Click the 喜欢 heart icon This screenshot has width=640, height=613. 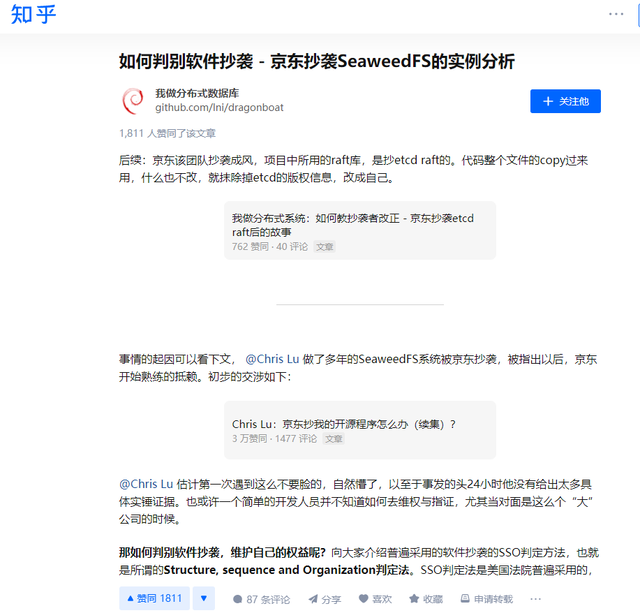pos(374,599)
